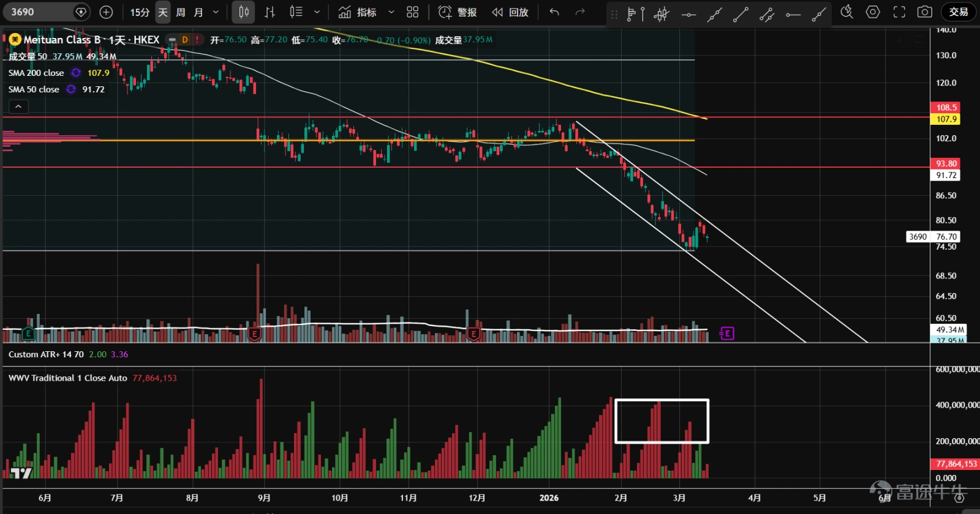Image resolution: width=980 pixels, height=514 pixels.
Task: Open the chart layout grid icon
Action: [x=413, y=12]
